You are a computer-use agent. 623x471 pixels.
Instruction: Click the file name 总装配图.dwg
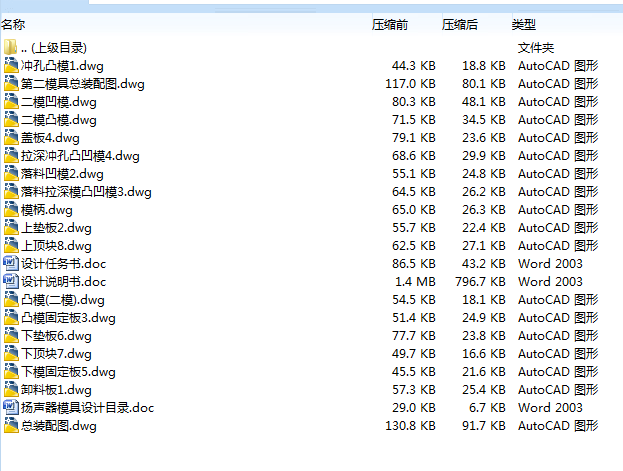(x=58, y=426)
